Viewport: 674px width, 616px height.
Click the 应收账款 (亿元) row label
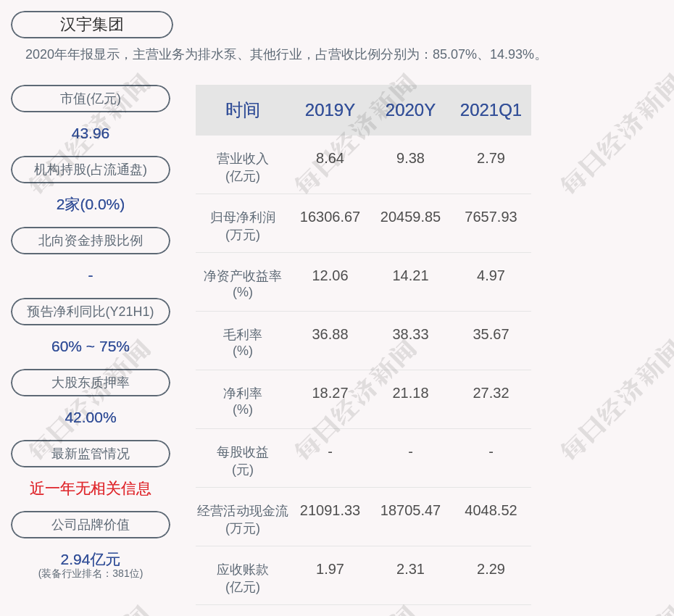(x=243, y=578)
